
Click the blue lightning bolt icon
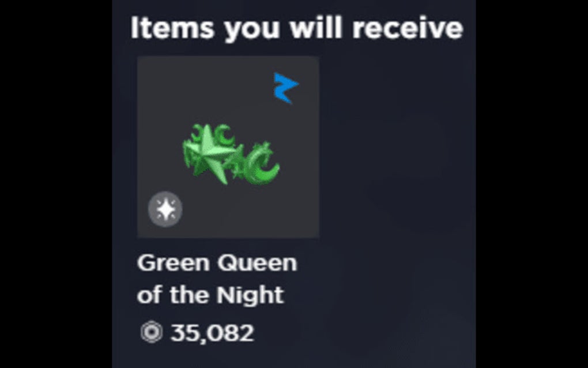pyautogui.click(x=286, y=88)
